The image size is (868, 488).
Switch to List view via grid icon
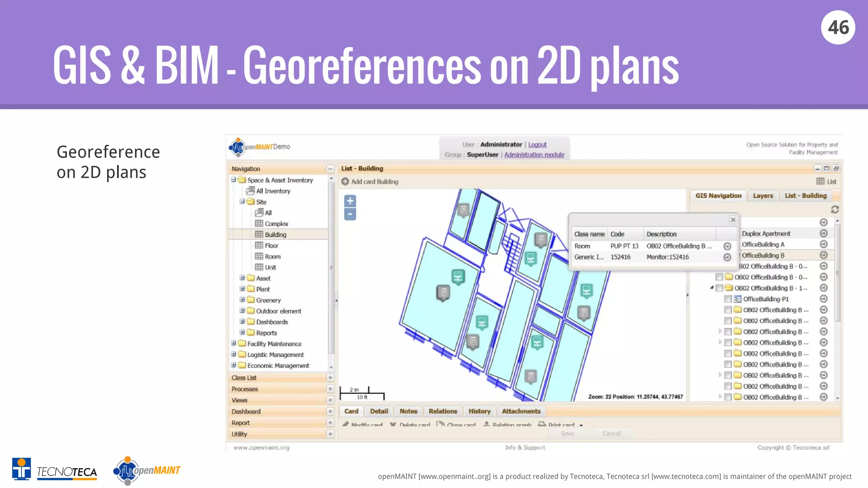[821, 181]
